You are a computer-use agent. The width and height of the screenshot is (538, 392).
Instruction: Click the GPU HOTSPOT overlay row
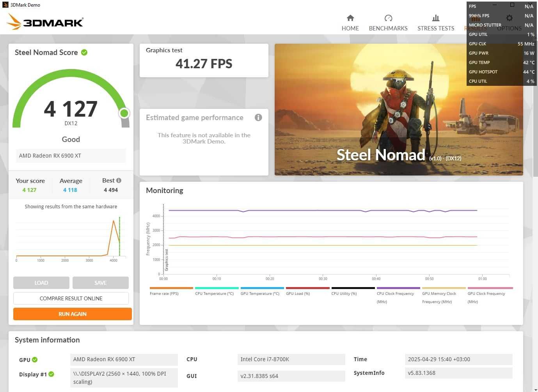(501, 72)
